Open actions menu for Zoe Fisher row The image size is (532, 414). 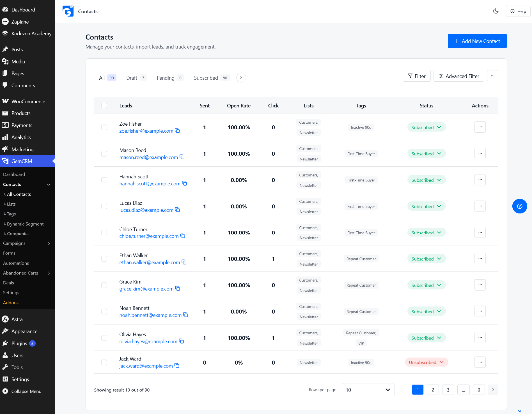480,127
